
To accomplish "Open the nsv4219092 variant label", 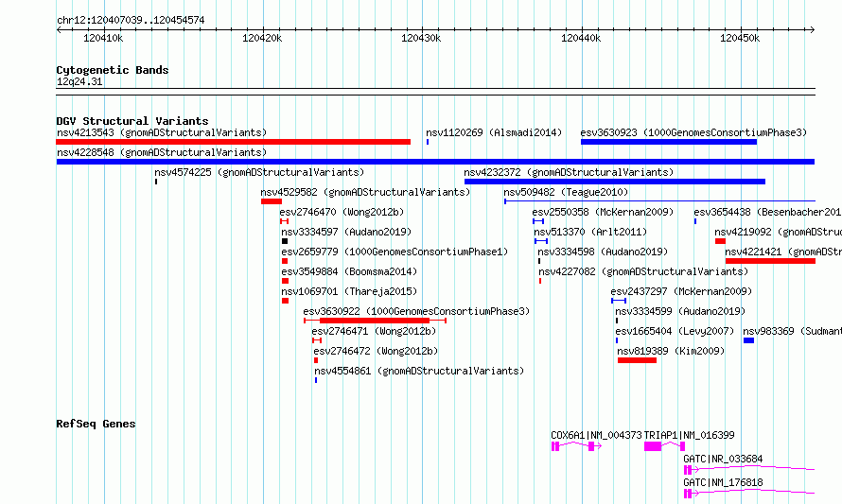I will (x=778, y=232).
